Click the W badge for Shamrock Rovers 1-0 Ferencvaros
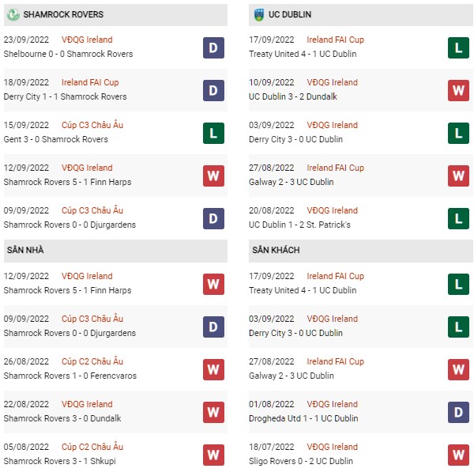 click(213, 369)
